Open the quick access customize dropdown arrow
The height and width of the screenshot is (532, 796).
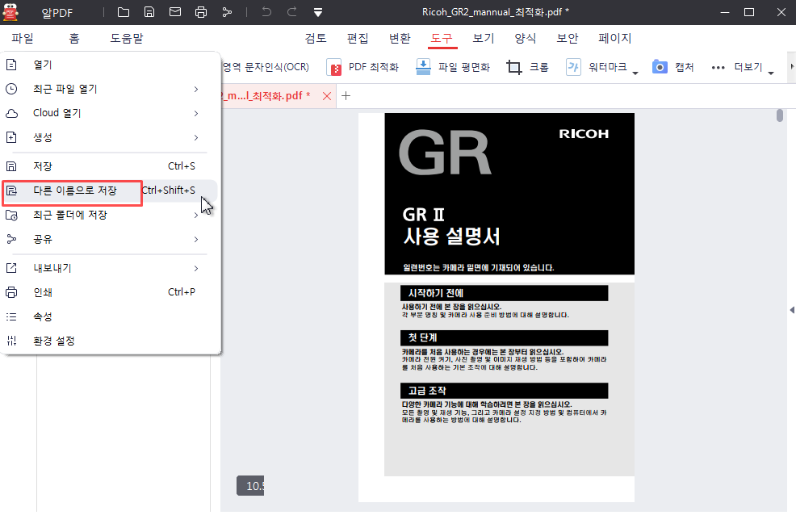[x=318, y=13]
